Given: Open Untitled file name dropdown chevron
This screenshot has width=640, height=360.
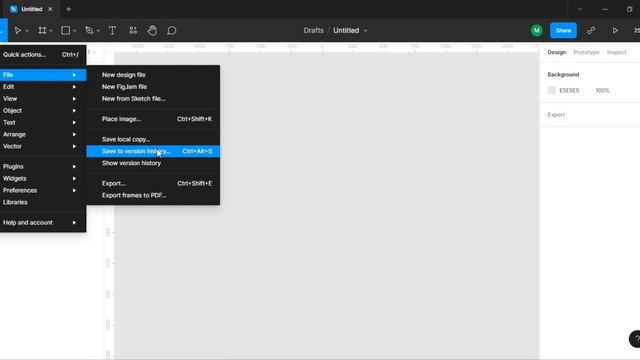Looking at the screenshot, I should click(365, 31).
